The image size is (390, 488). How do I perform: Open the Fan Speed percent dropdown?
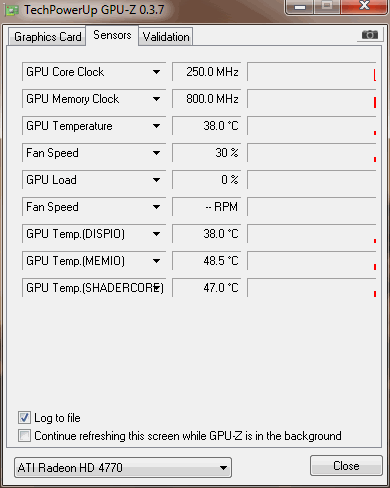pyautogui.click(x=156, y=153)
